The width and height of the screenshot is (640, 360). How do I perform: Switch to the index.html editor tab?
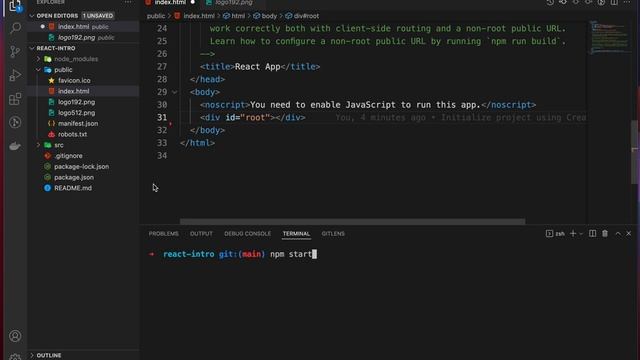click(x=170, y=2)
